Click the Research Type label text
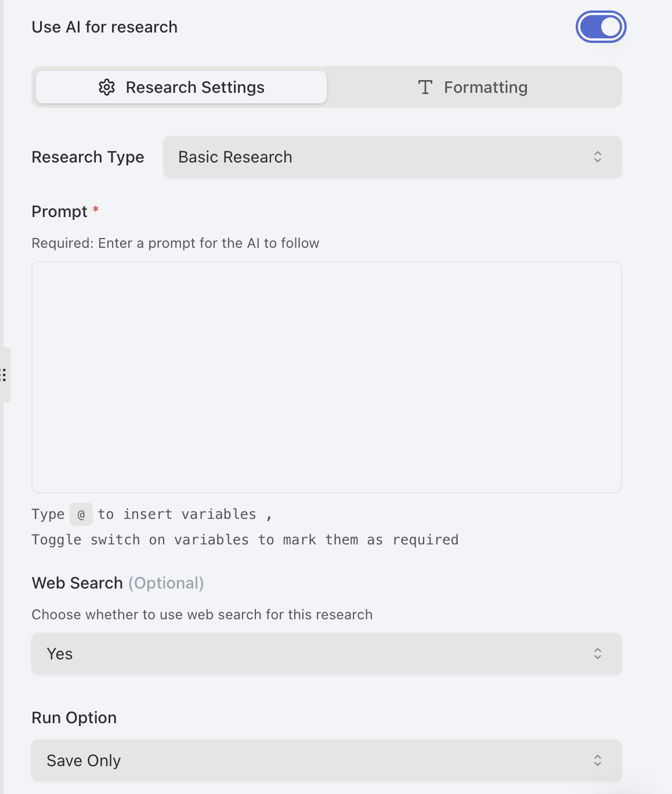 pos(88,157)
